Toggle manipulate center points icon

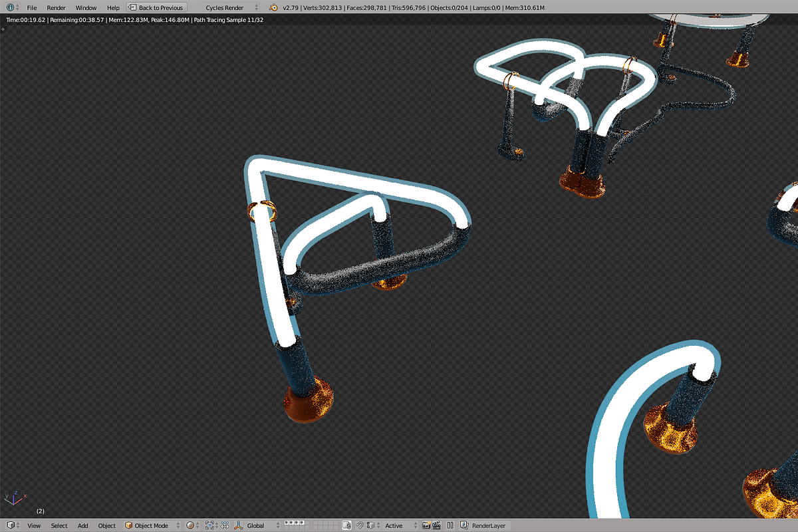click(x=225, y=525)
